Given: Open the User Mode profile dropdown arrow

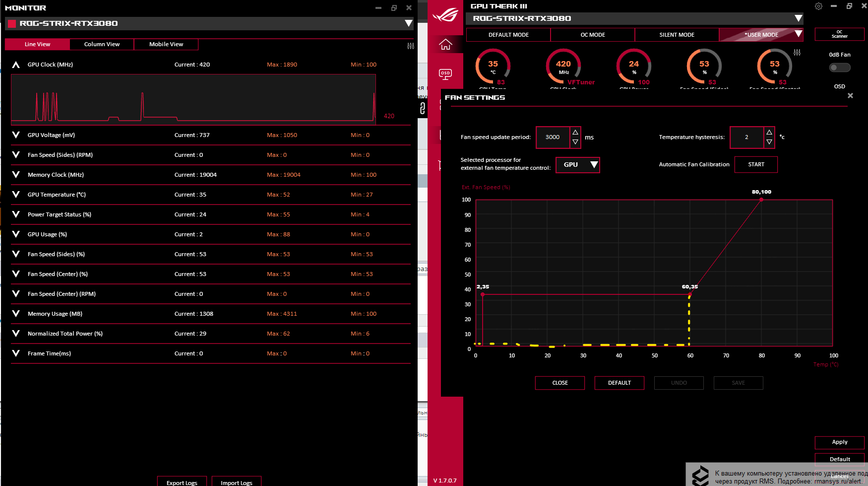Looking at the screenshot, I should point(798,34).
